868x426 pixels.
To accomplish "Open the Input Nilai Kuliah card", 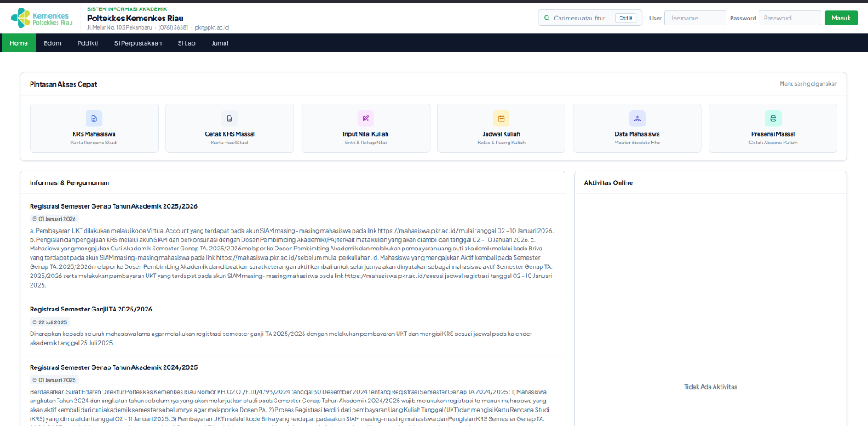I will pos(365,128).
